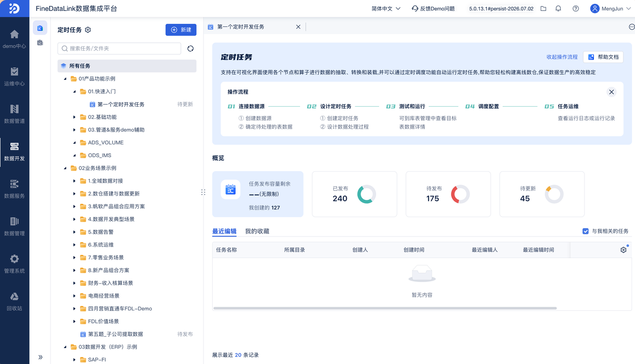Expand the 03.管道&服务demo辅助 folder arrow

pyautogui.click(x=74, y=130)
